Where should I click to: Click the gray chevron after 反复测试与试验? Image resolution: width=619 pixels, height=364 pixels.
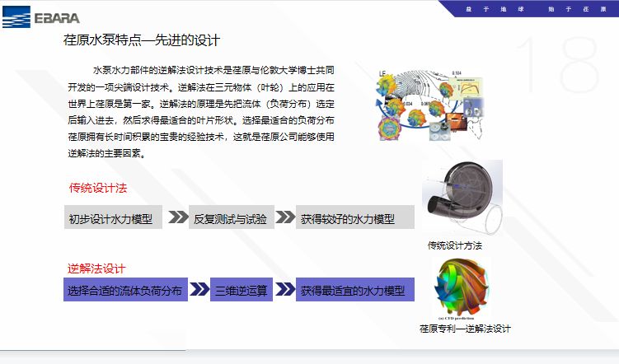click(x=284, y=217)
